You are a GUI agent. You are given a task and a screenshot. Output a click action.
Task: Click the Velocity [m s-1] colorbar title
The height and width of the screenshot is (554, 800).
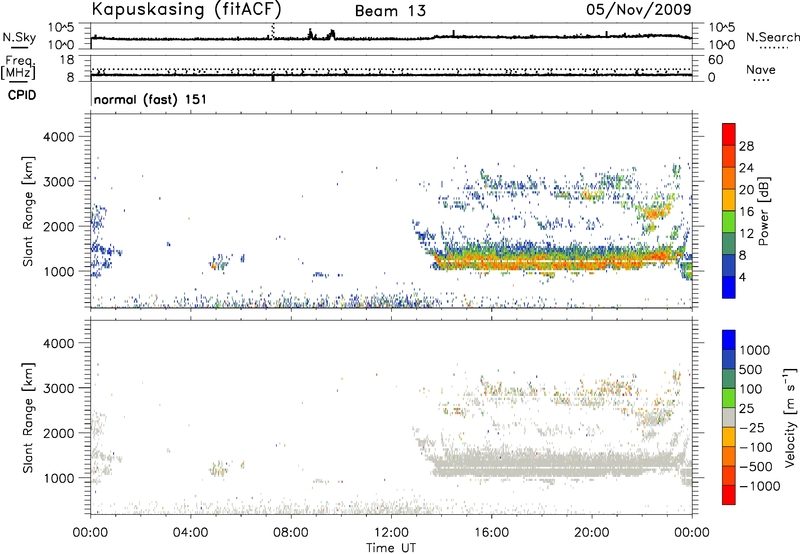[790, 417]
